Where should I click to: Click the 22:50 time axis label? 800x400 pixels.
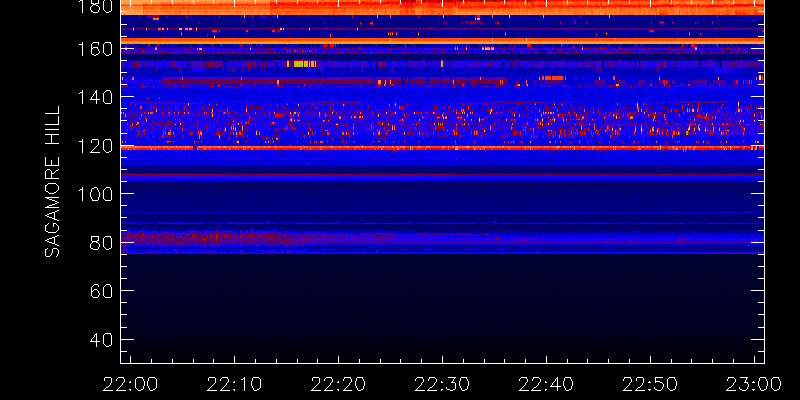650,385
